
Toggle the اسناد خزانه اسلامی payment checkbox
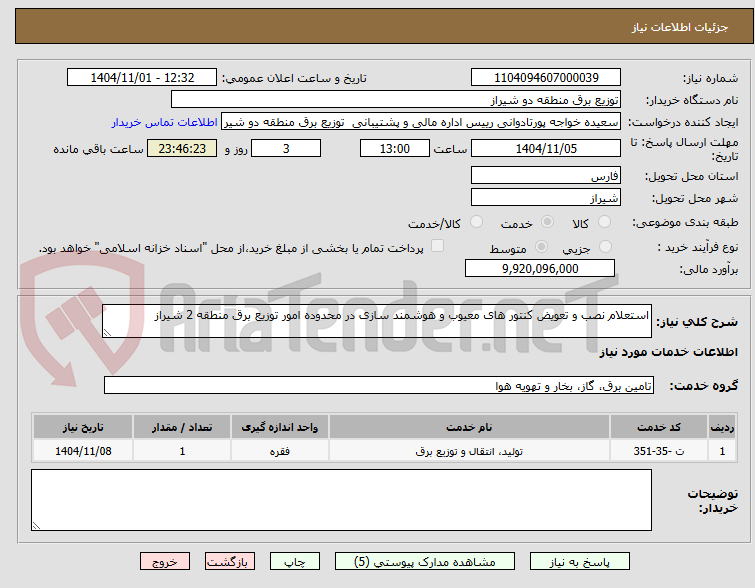[x=437, y=246]
